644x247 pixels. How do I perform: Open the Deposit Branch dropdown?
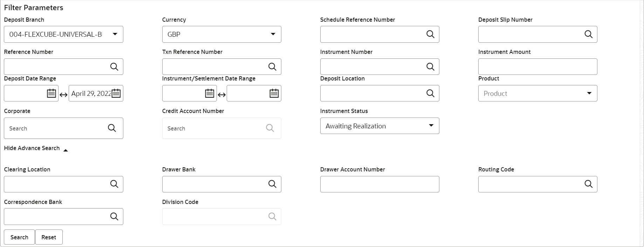tap(115, 34)
